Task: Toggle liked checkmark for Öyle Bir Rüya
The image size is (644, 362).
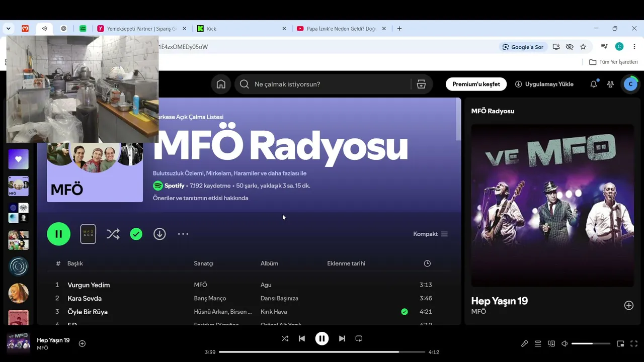Action: [x=405, y=312]
